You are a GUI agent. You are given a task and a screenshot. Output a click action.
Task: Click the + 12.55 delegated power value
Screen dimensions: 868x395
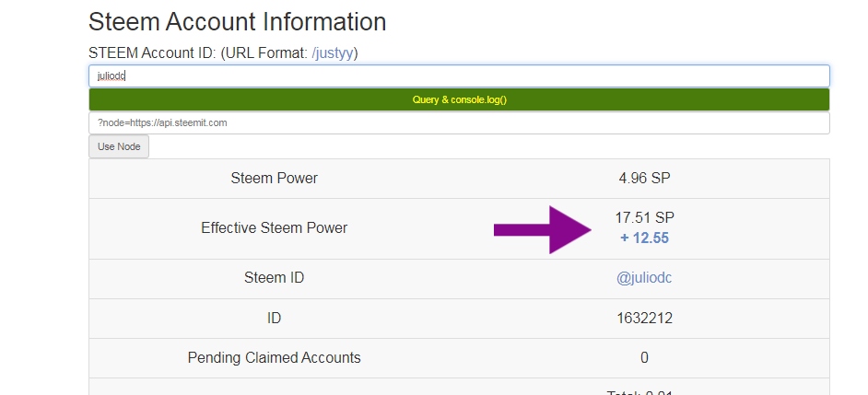pos(644,238)
